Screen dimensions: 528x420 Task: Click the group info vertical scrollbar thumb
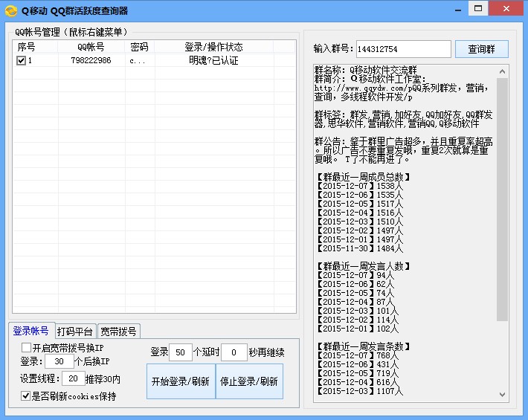click(502, 199)
